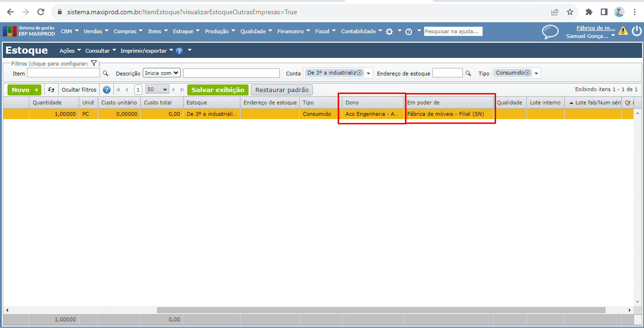Click the ERP MAXIPROD logo
This screenshot has width=644, height=328.
click(x=29, y=31)
